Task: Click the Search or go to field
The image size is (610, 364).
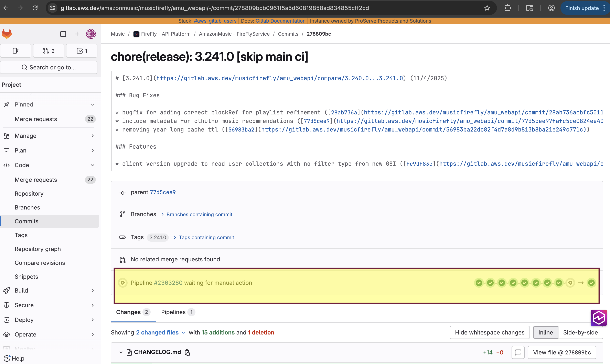Action: pyautogui.click(x=49, y=67)
